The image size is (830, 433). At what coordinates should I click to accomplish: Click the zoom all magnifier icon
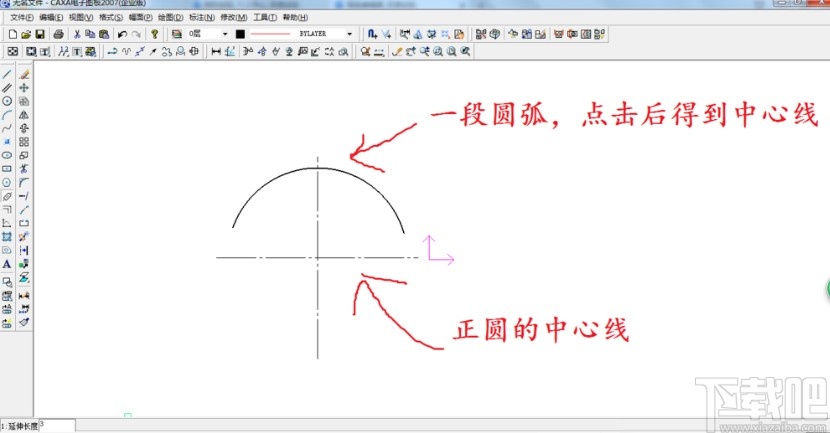click(x=452, y=51)
